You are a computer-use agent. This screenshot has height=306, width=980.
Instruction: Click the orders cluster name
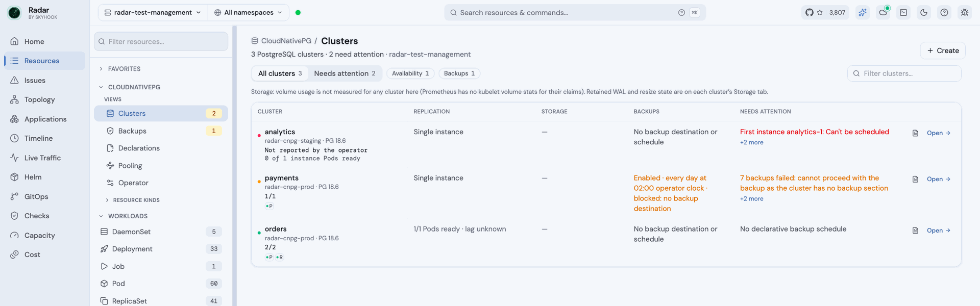[276, 229]
